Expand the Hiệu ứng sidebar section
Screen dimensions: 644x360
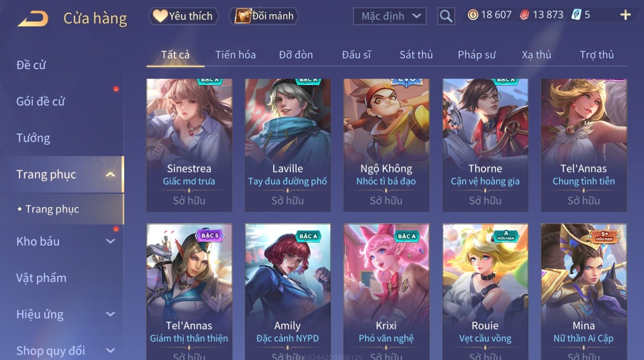coord(110,314)
